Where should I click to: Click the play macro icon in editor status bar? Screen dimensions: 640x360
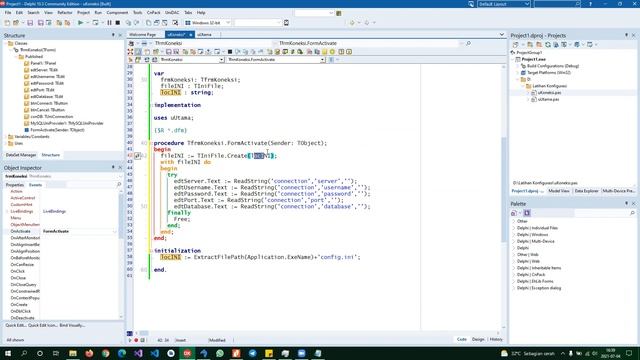point(130,340)
